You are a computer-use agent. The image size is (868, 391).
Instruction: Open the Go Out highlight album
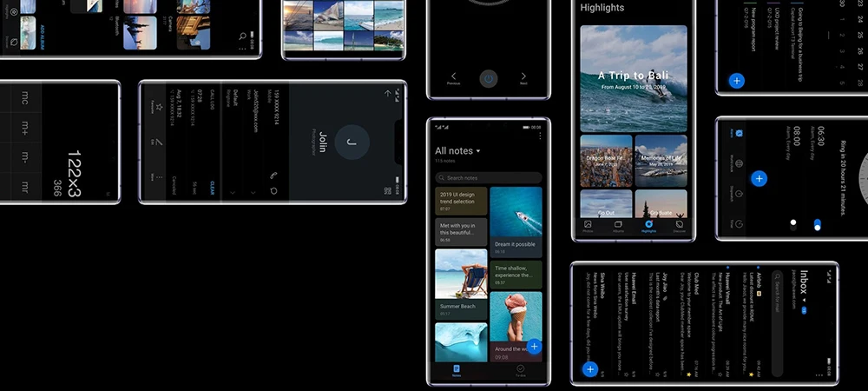606,204
